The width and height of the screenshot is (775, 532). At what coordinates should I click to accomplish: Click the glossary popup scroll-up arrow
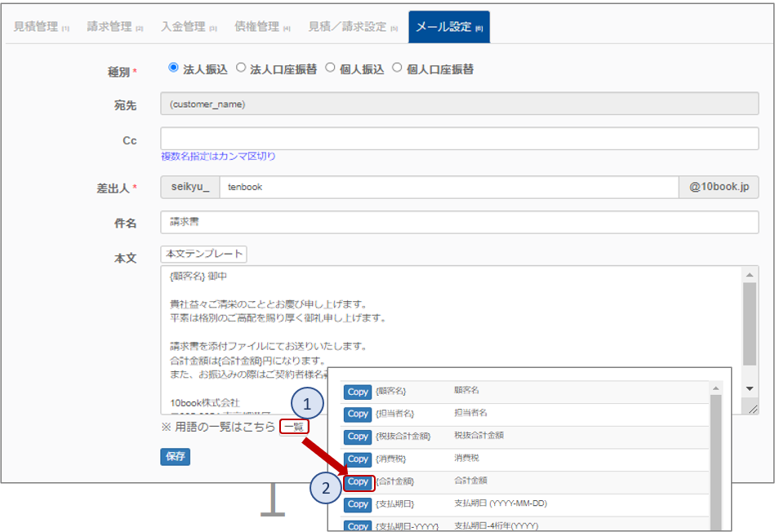click(x=715, y=388)
